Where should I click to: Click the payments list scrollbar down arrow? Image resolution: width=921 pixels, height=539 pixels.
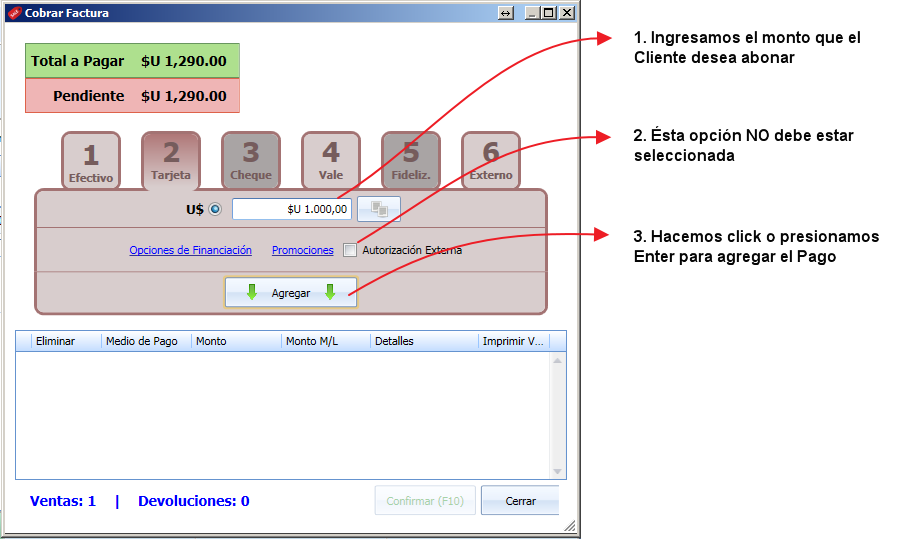[x=557, y=471]
